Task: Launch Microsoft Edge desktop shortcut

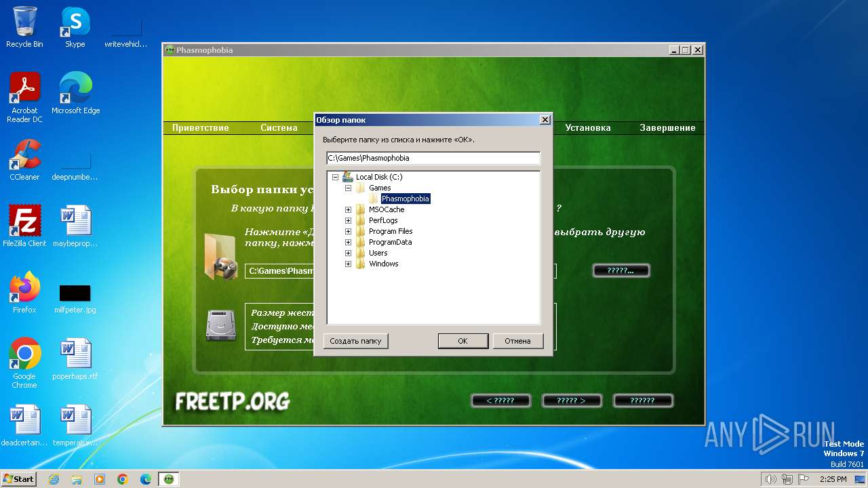Action: [75, 94]
